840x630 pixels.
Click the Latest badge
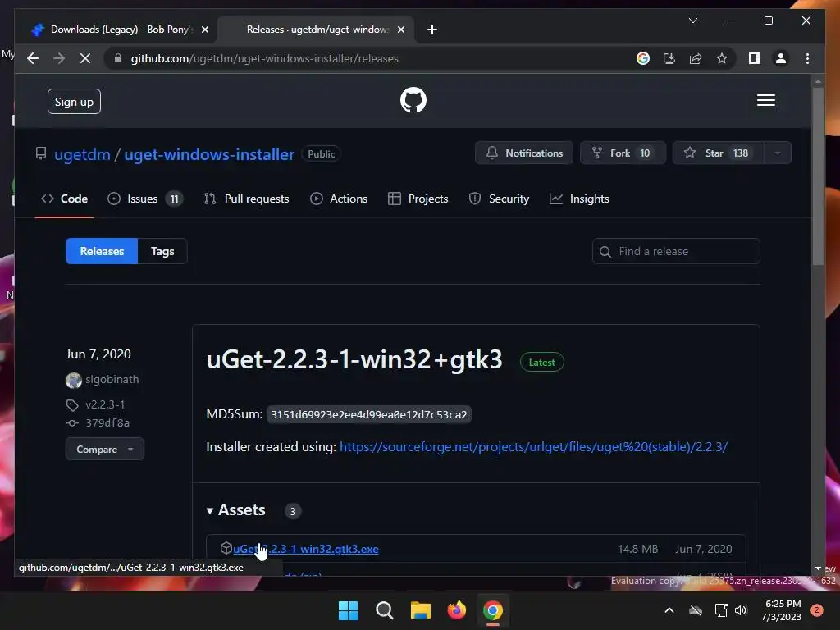[x=541, y=363]
